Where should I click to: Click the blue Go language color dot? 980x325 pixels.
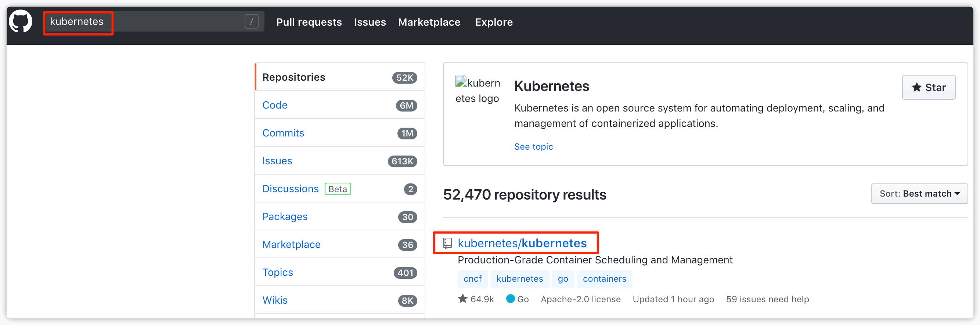coord(510,299)
